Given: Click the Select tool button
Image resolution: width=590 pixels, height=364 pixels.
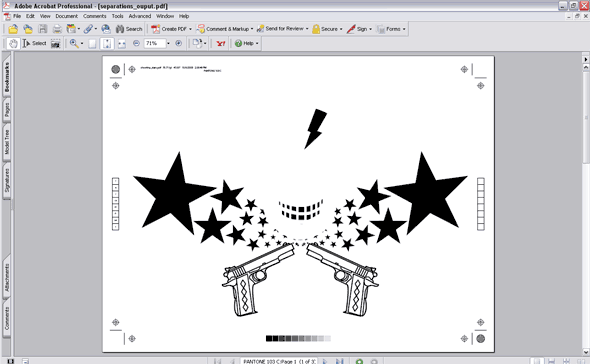Looking at the screenshot, I should 35,44.
